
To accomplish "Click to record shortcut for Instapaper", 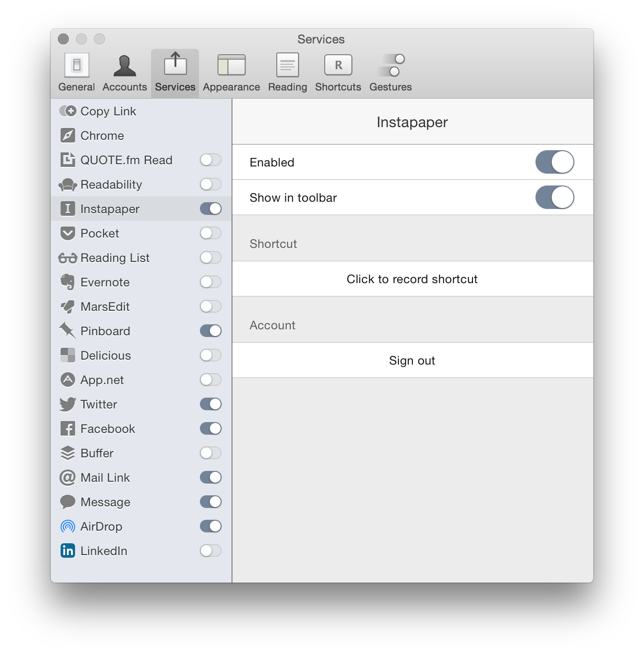I will tap(412, 279).
